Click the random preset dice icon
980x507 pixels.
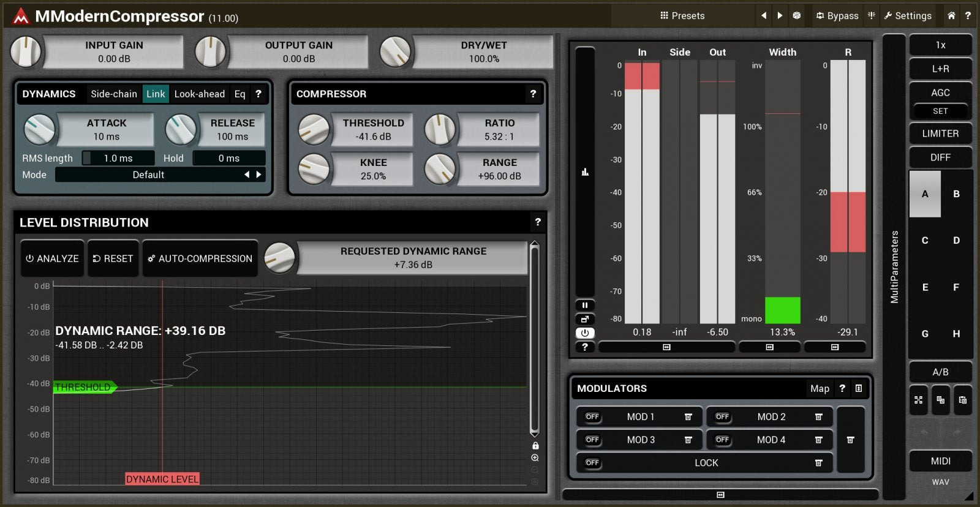coord(797,16)
